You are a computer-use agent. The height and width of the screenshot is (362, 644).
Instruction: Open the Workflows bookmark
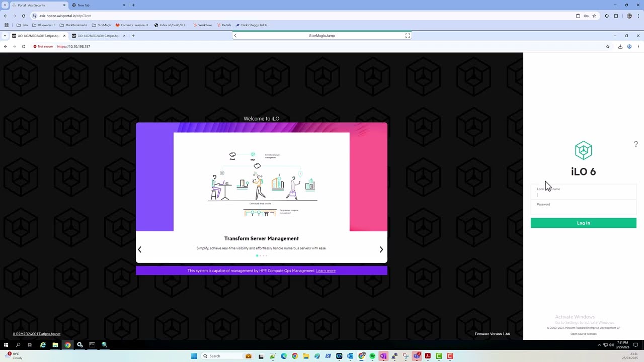[203, 25]
